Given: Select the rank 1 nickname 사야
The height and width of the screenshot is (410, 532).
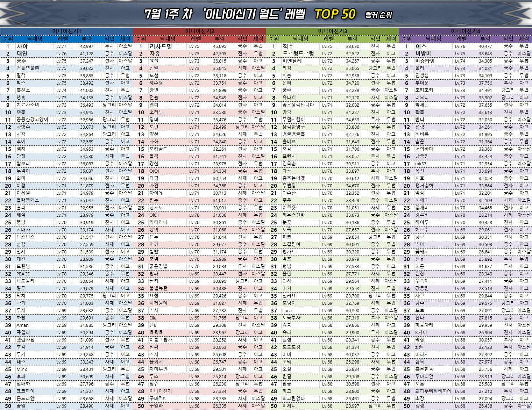Looking at the screenshot, I should point(22,46).
